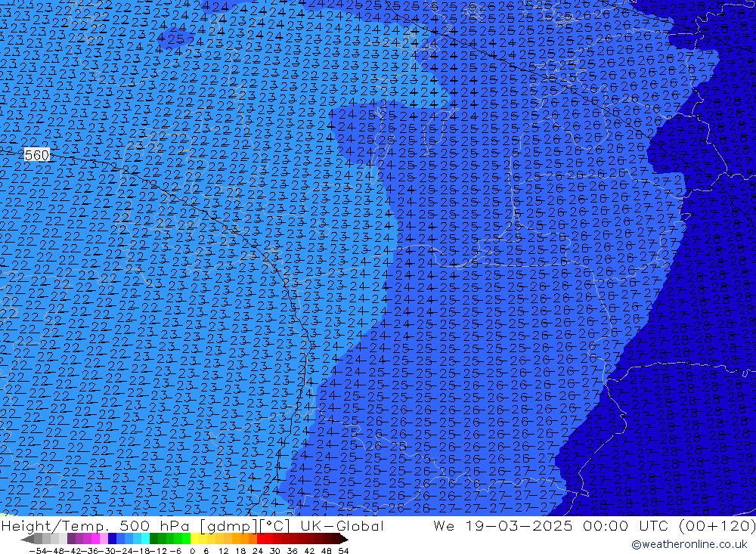
Task: Click the '42' legend value under color scale
Action: point(309,551)
